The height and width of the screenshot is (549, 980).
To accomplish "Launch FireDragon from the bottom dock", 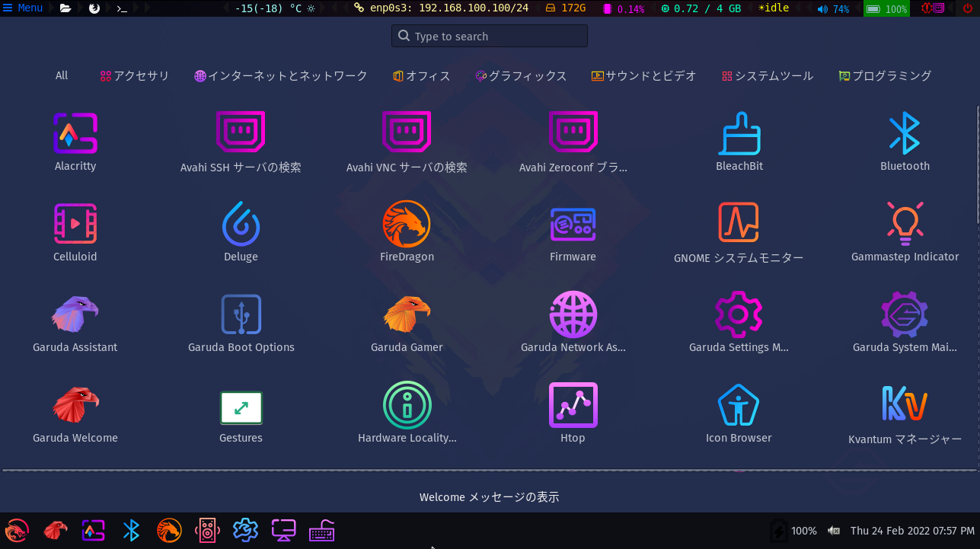I will (x=169, y=530).
